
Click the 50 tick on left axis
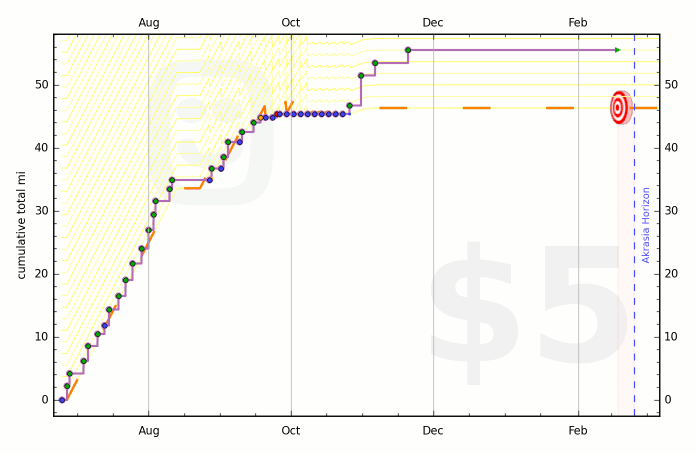pos(41,84)
